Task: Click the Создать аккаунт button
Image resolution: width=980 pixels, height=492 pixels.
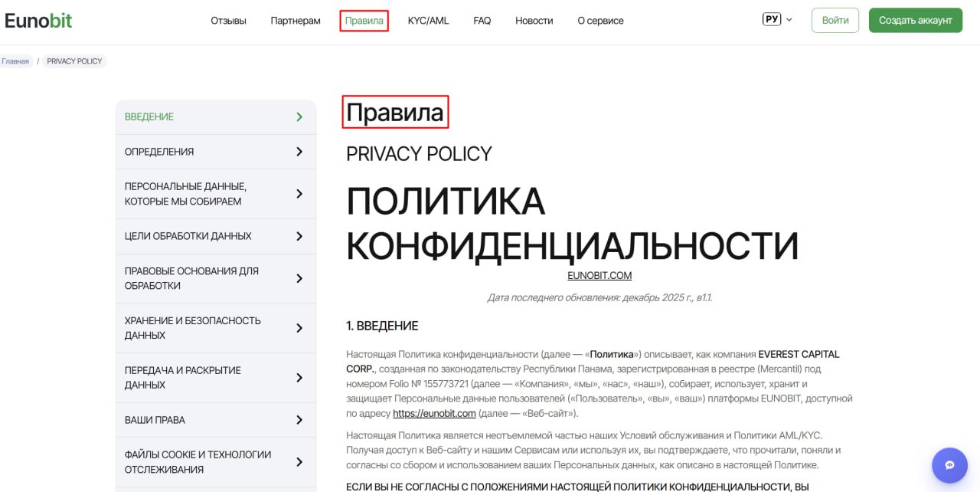Action: (916, 20)
